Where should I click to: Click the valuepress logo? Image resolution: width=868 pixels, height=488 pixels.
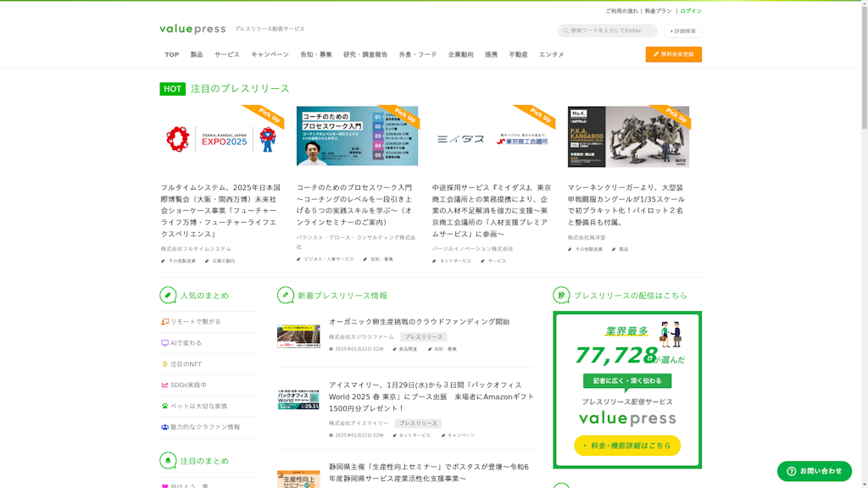pos(192,29)
